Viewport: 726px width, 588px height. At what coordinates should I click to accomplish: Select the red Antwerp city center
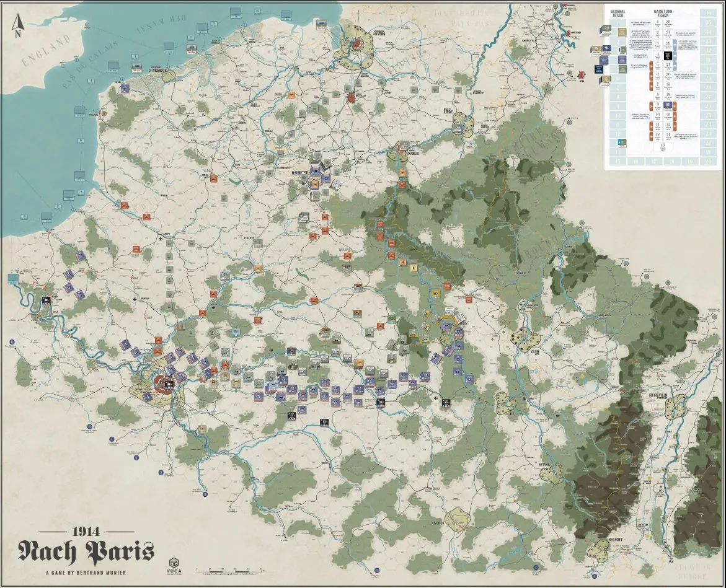(356, 43)
